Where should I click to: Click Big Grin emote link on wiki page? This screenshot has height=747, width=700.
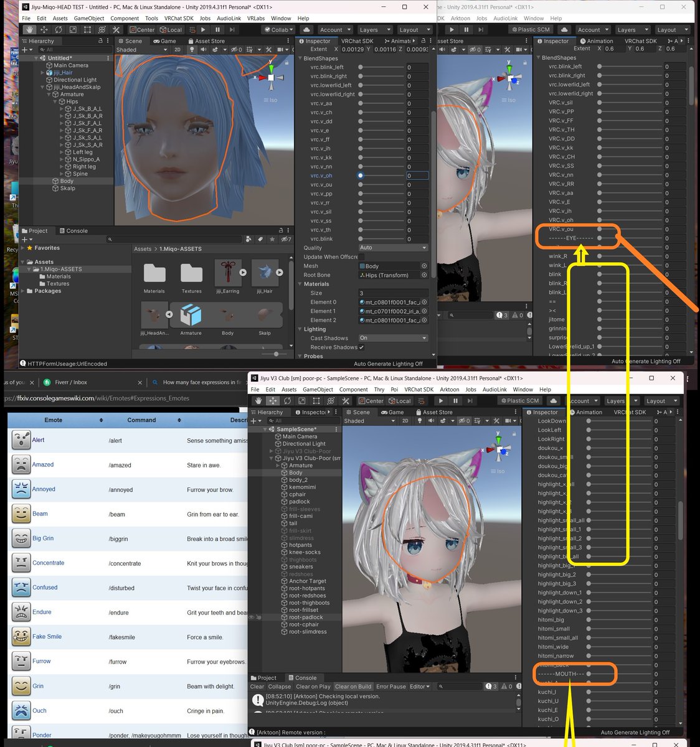click(43, 538)
